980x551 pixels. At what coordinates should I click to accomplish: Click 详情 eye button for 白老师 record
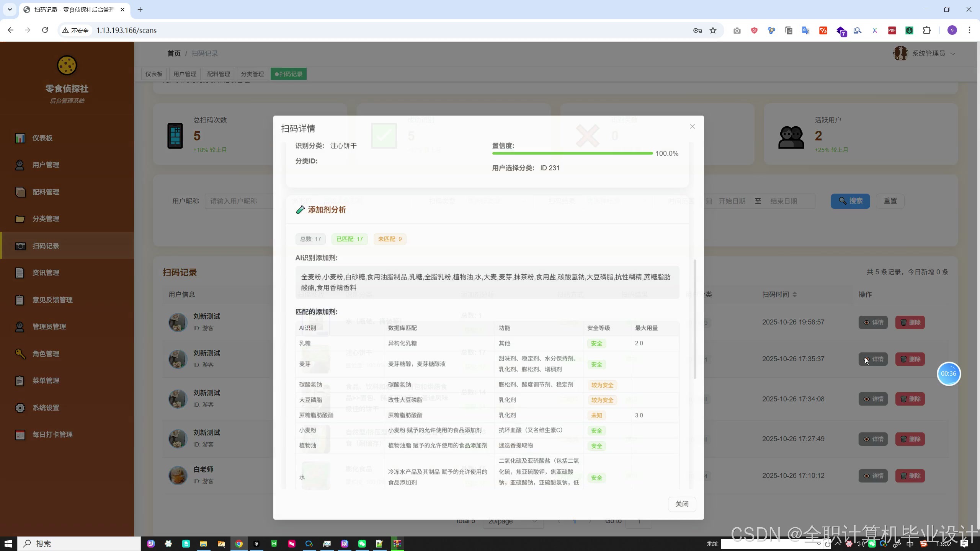(873, 476)
